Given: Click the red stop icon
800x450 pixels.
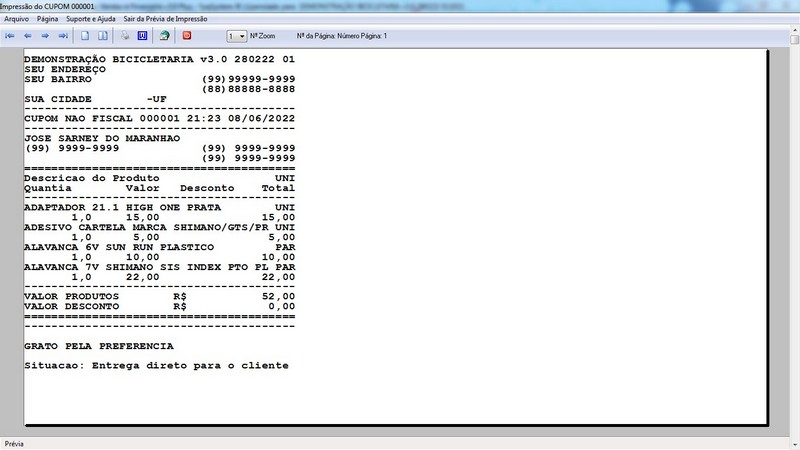Looking at the screenshot, I should click(x=187, y=36).
